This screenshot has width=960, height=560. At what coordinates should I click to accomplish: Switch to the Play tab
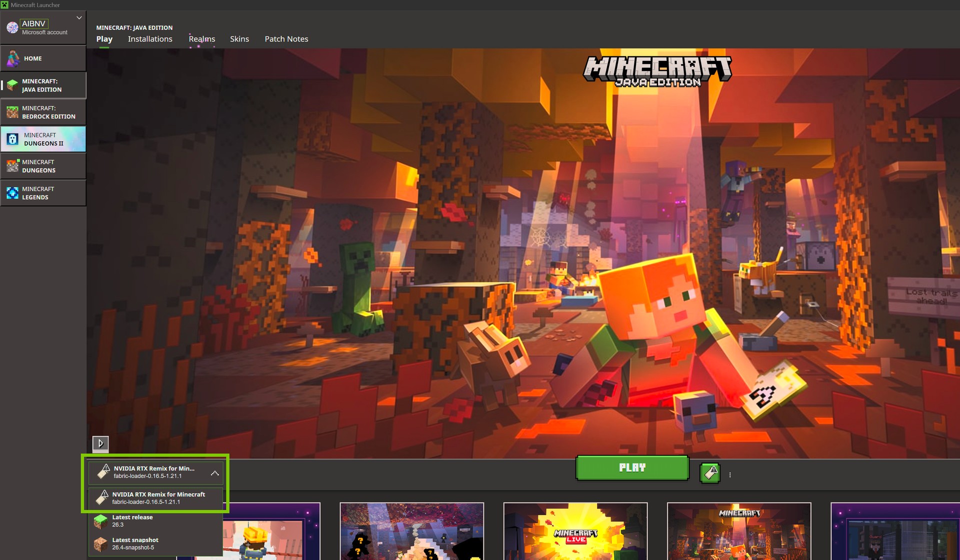[104, 39]
